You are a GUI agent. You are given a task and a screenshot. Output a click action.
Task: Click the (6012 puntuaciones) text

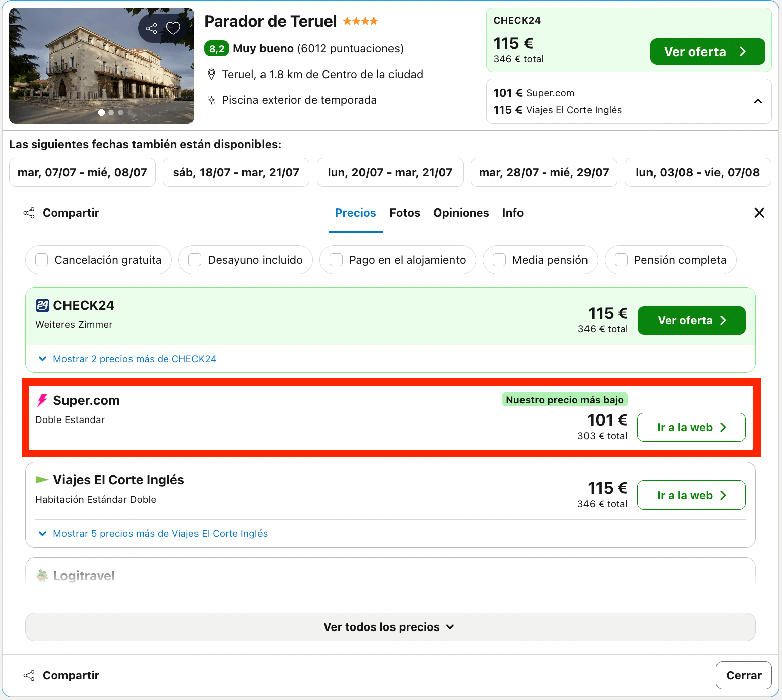350,49
